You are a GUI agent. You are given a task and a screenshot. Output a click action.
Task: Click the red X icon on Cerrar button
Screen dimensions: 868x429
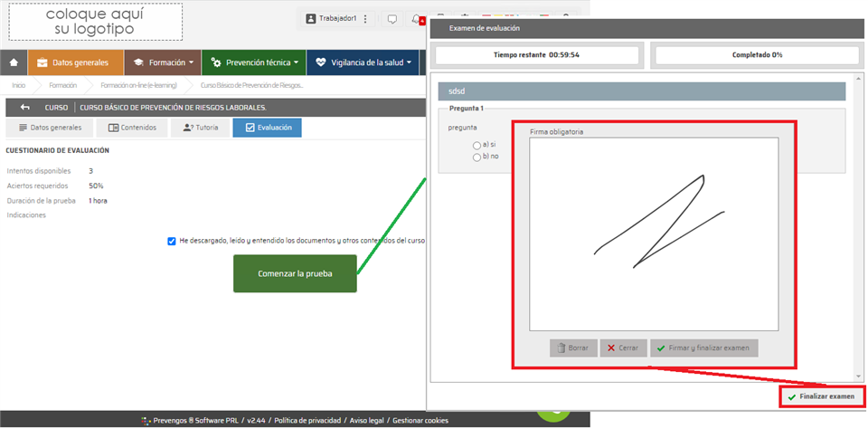(x=610, y=348)
